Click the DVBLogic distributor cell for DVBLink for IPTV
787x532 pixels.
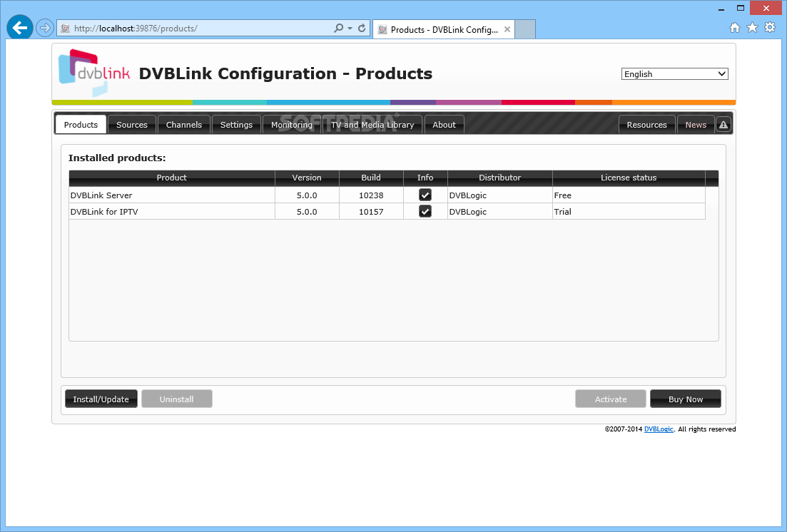point(500,211)
